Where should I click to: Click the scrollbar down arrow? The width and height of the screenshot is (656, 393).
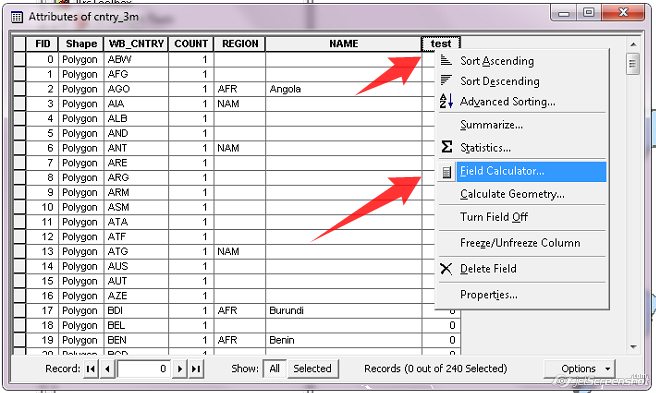[x=633, y=347]
